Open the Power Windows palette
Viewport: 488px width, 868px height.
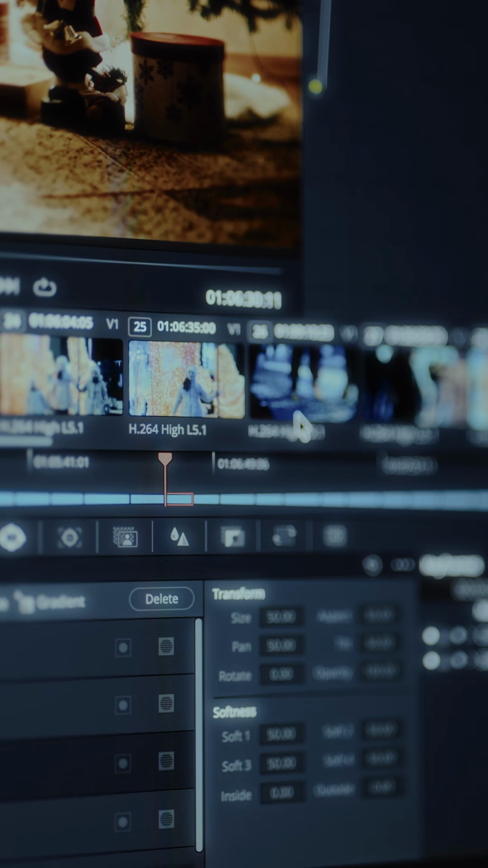point(12,538)
